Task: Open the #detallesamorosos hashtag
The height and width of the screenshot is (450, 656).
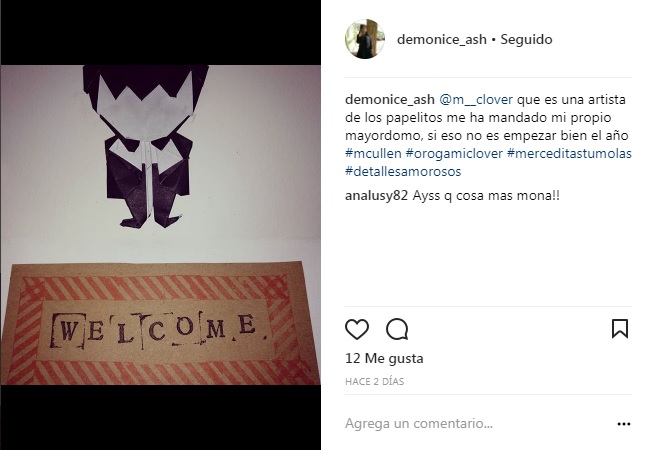Action: click(403, 171)
